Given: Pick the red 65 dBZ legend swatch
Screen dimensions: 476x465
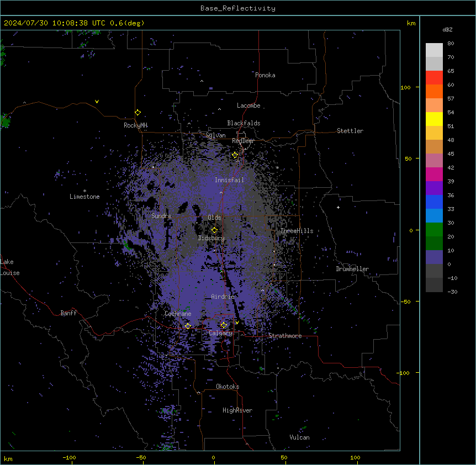Looking at the screenshot, I should tap(434, 77).
